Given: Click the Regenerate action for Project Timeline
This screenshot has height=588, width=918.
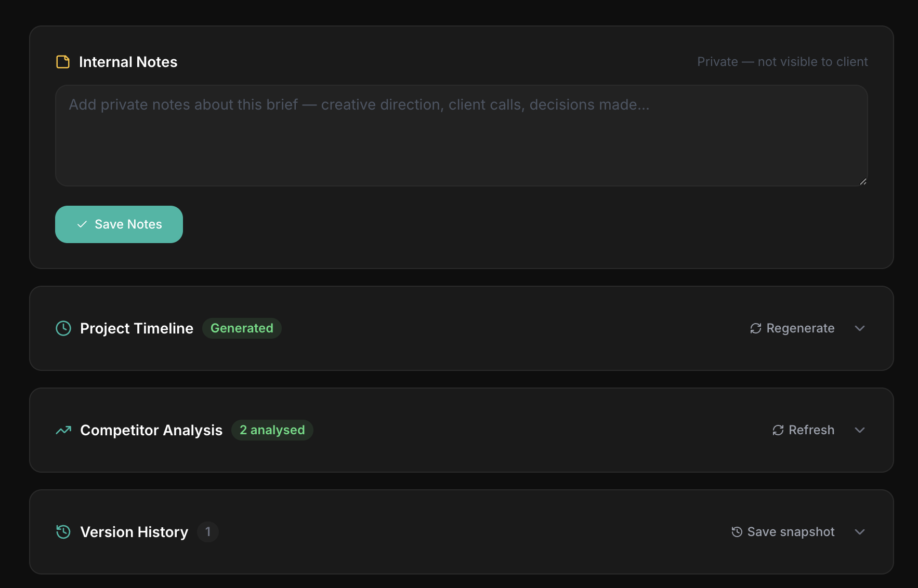Looking at the screenshot, I should [800, 328].
